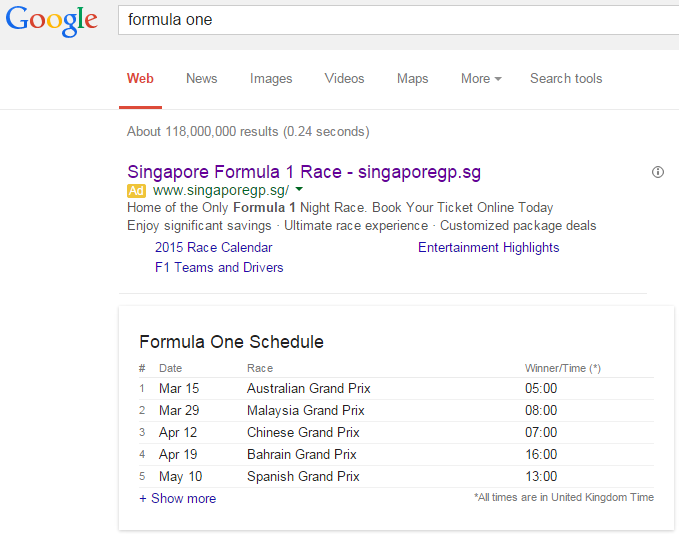Click the 05:00 time value

point(541,388)
